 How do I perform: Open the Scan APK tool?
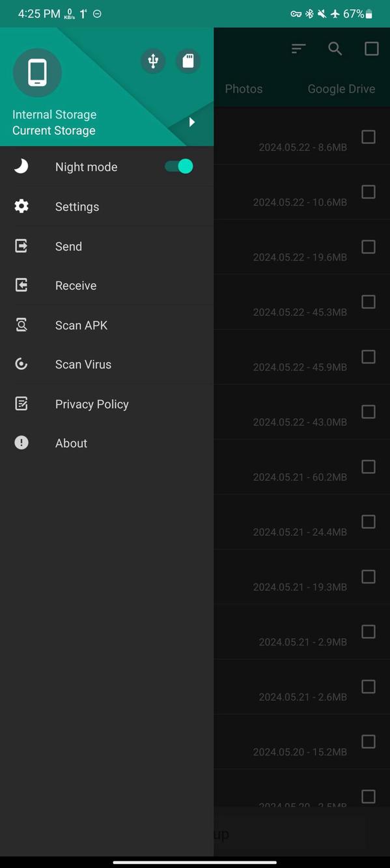point(81,325)
